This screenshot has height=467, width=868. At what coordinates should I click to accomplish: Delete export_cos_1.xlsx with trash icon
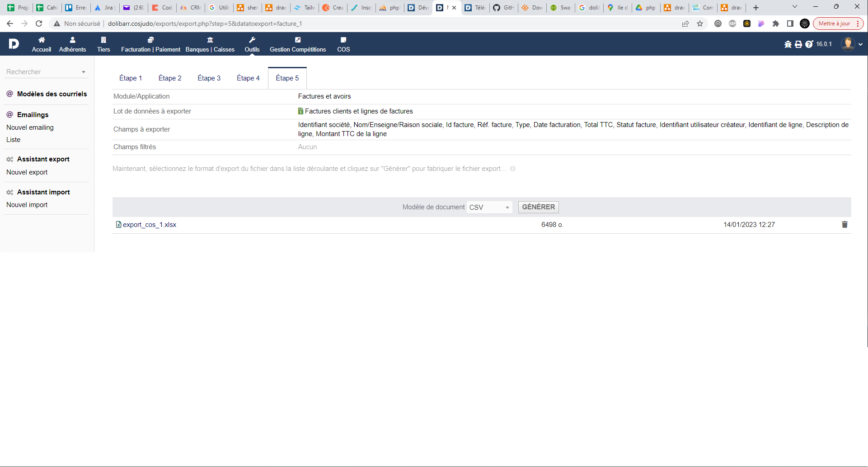845,225
